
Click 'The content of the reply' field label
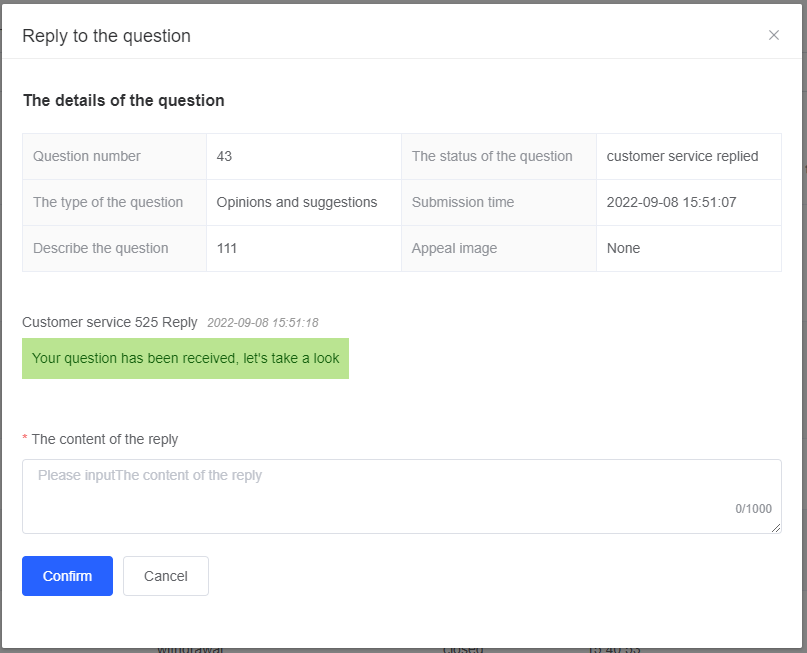pos(105,439)
